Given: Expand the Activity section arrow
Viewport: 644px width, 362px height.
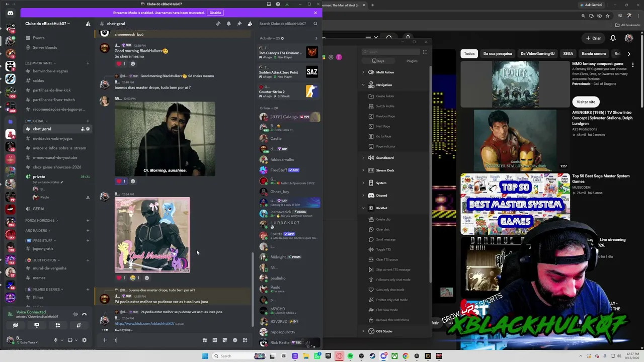Looking at the screenshot, I should click(316, 38).
